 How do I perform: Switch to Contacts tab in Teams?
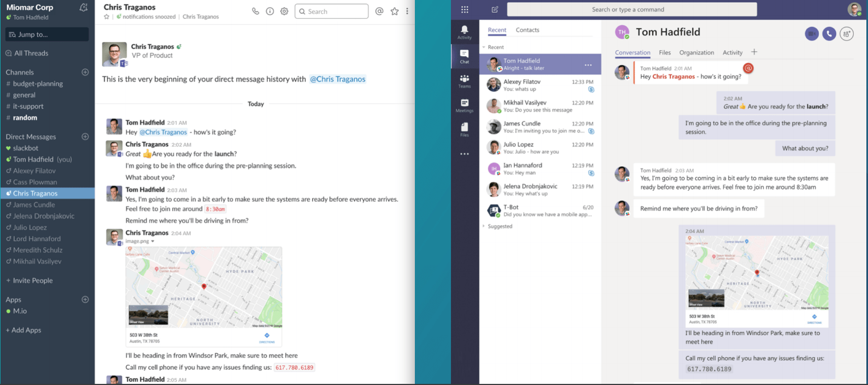tap(527, 30)
